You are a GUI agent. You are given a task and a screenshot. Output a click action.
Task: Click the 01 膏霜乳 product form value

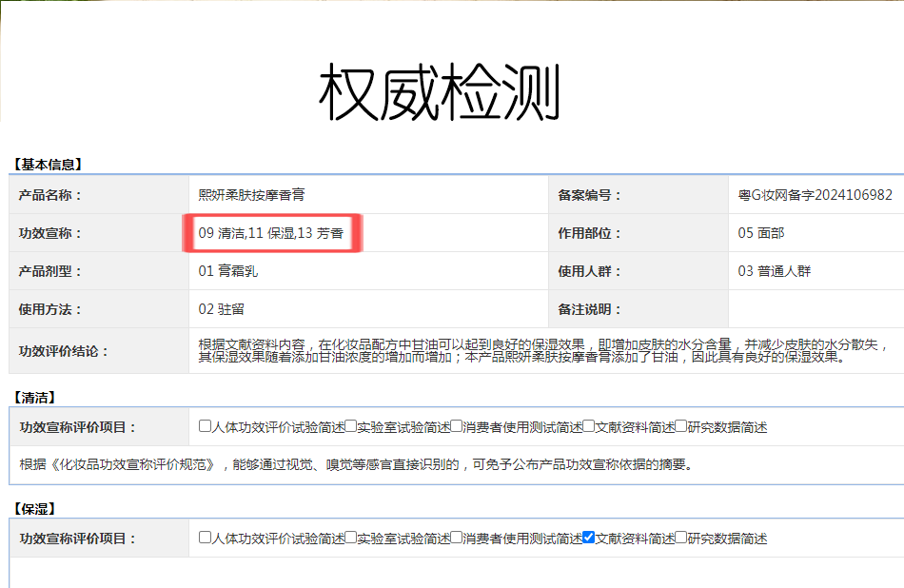pos(227,271)
